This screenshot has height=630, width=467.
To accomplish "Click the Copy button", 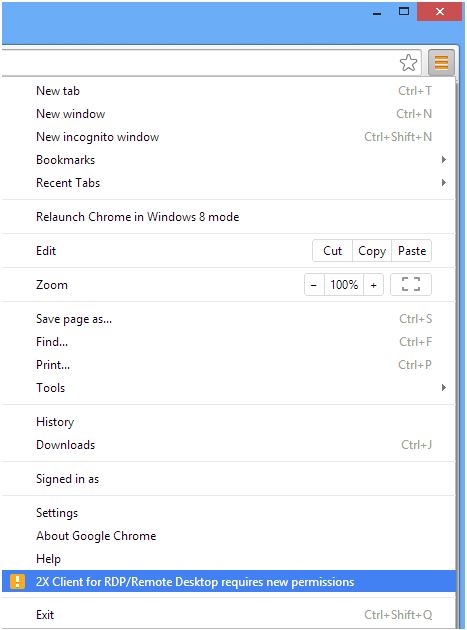I will 372,251.
